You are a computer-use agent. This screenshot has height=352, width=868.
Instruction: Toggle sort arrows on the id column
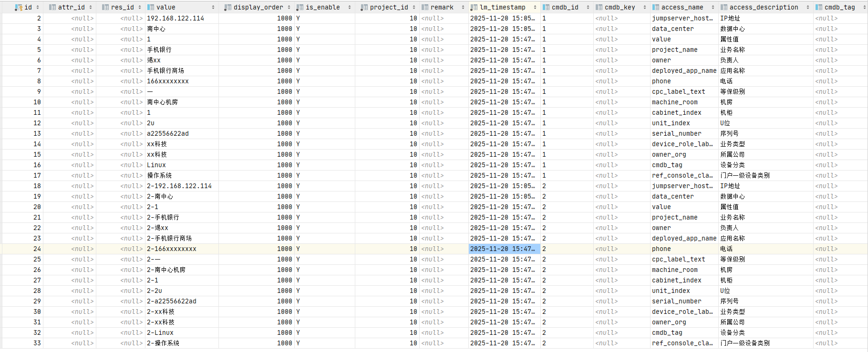pyautogui.click(x=38, y=7)
